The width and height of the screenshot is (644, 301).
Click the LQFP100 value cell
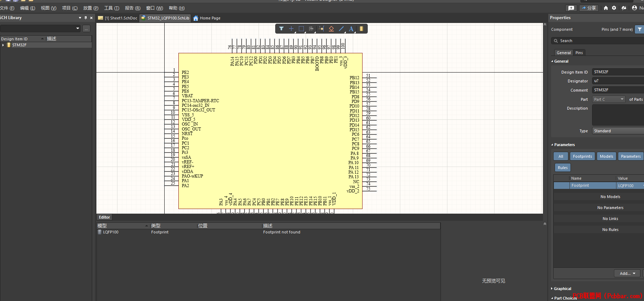click(630, 185)
